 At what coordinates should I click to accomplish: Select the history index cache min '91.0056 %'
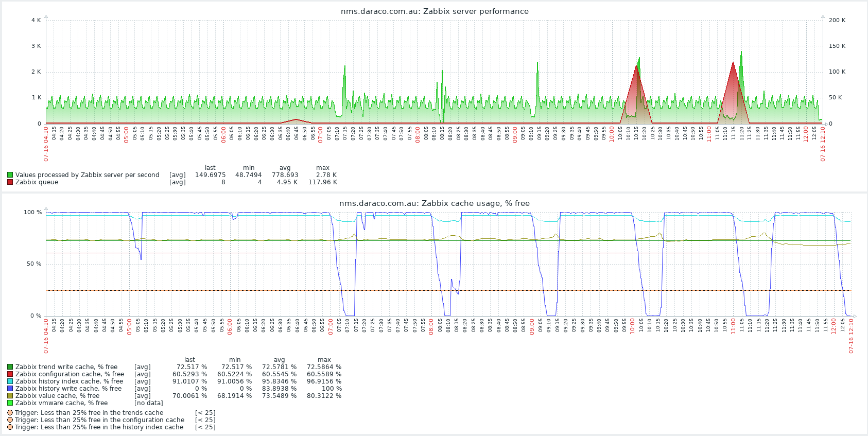point(234,381)
